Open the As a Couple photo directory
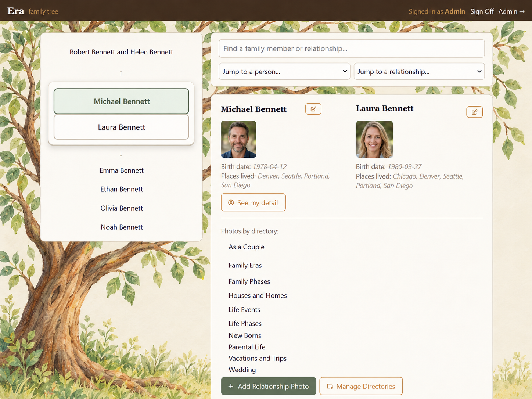 [247, 247]
